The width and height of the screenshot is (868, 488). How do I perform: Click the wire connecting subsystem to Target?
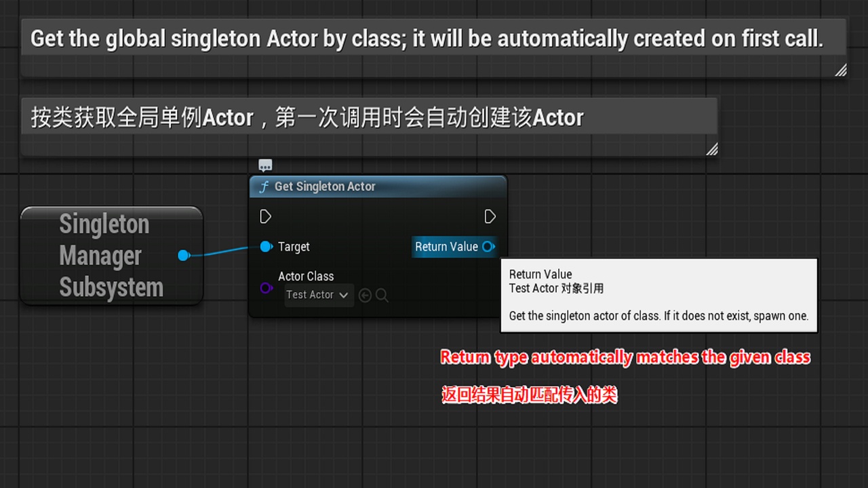coord(224,251)
